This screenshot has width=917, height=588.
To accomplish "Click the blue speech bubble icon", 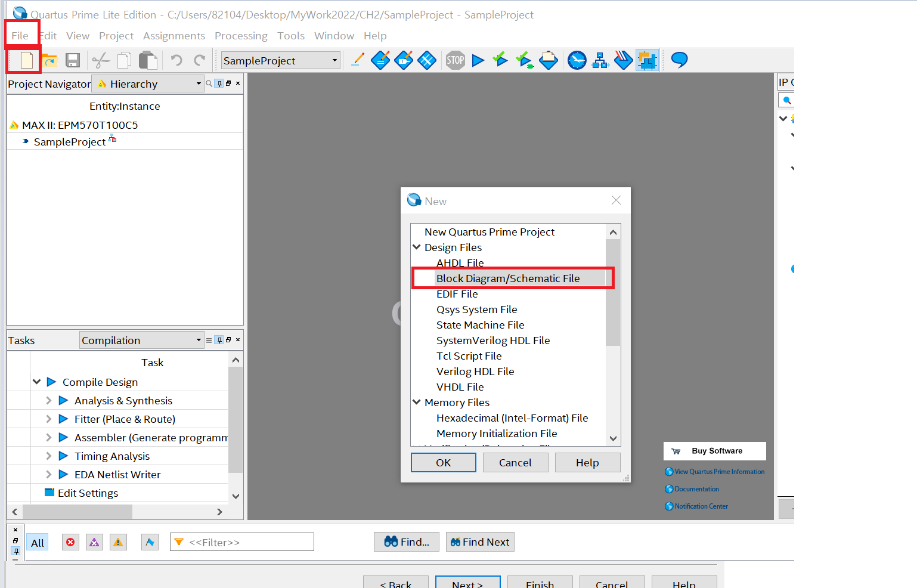I will tap(680, 60).
